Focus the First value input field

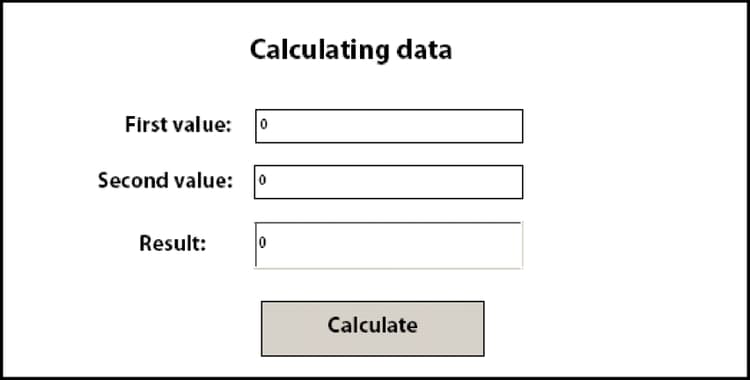tap(389, 126)
